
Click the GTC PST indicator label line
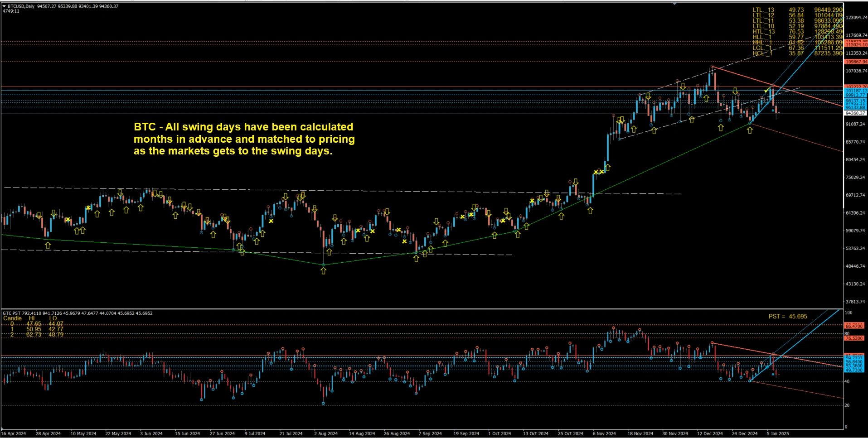(78, 313)
